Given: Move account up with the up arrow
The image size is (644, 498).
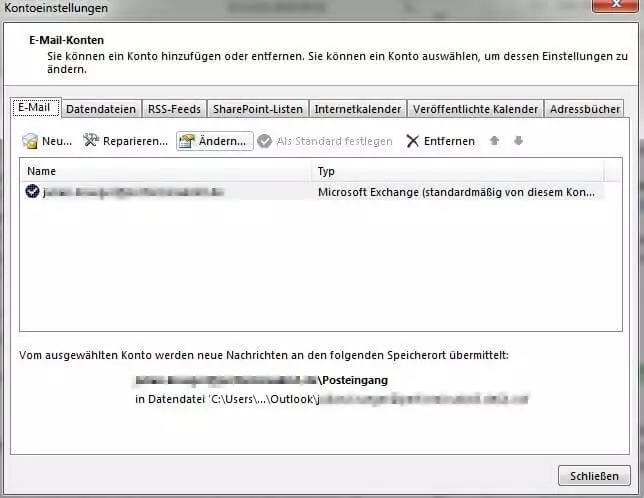Looking at the screenshot, I should tap(494, 141).
